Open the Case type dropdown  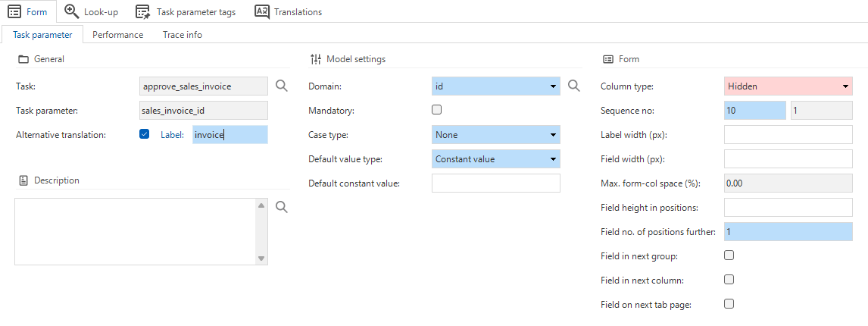(x=496, y=134)
